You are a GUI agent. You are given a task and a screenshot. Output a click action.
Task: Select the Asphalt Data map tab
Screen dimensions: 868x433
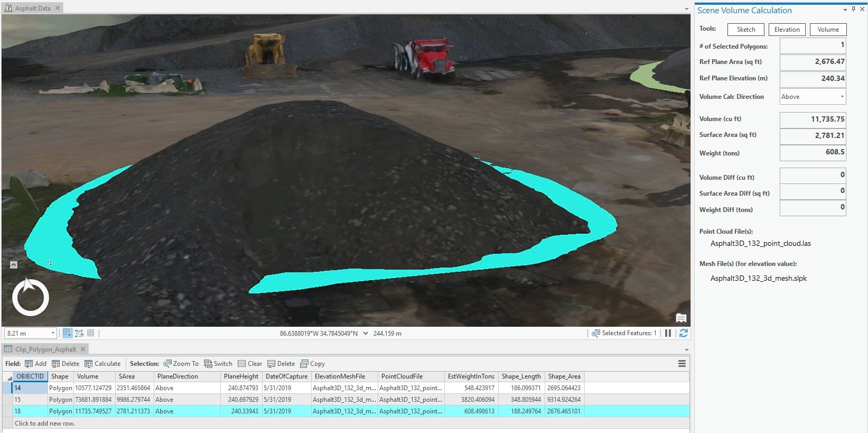point(33,8)
